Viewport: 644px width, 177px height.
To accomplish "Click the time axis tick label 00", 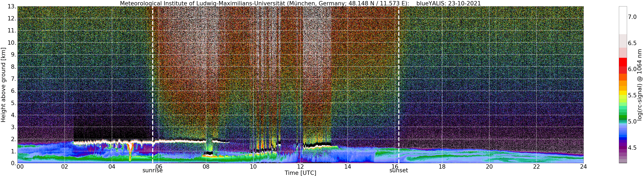I will pos(20,166).
